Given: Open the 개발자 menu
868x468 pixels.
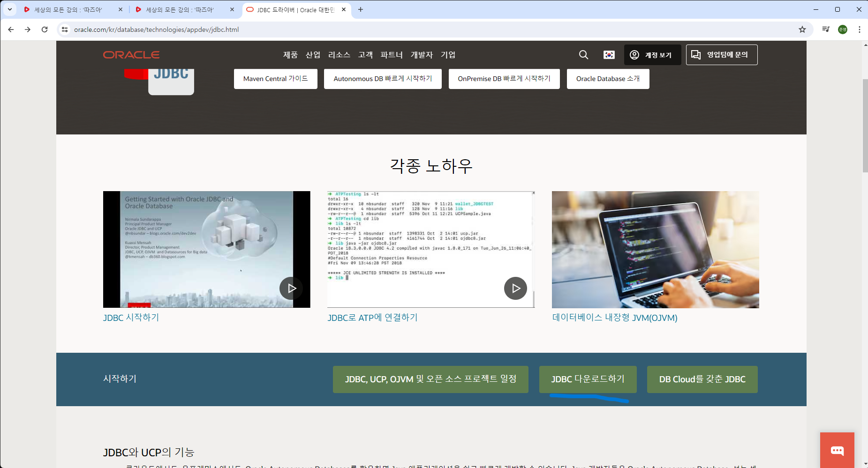Looking at the screenshot, I should [x=422, y=55].
